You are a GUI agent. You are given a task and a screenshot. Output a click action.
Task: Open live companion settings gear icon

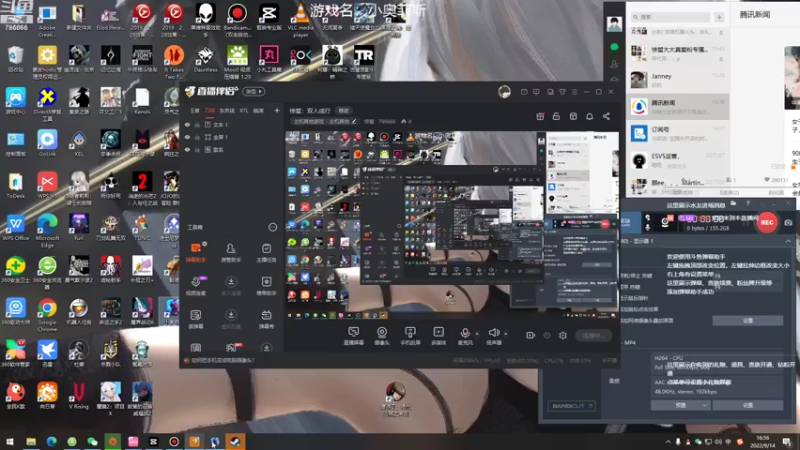click(x=563, y=335)
